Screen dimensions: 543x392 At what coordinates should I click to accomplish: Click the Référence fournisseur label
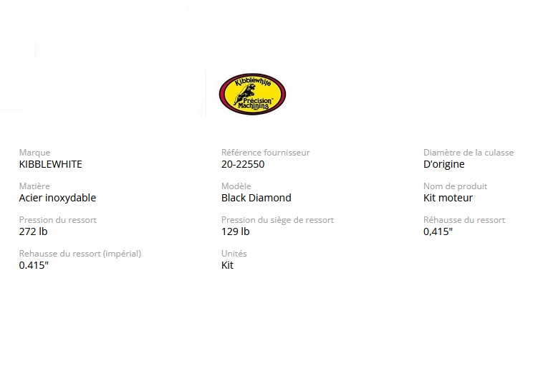coord(266,153)
